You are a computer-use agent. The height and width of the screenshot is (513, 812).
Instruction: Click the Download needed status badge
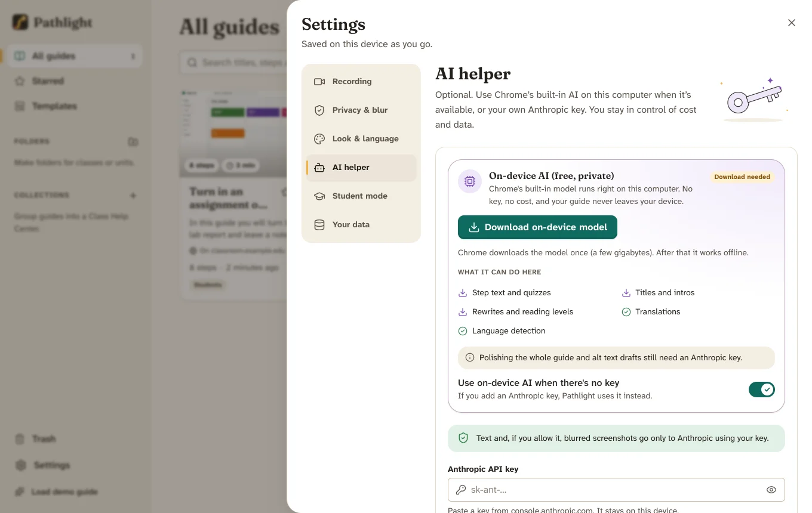click(742, 177)
